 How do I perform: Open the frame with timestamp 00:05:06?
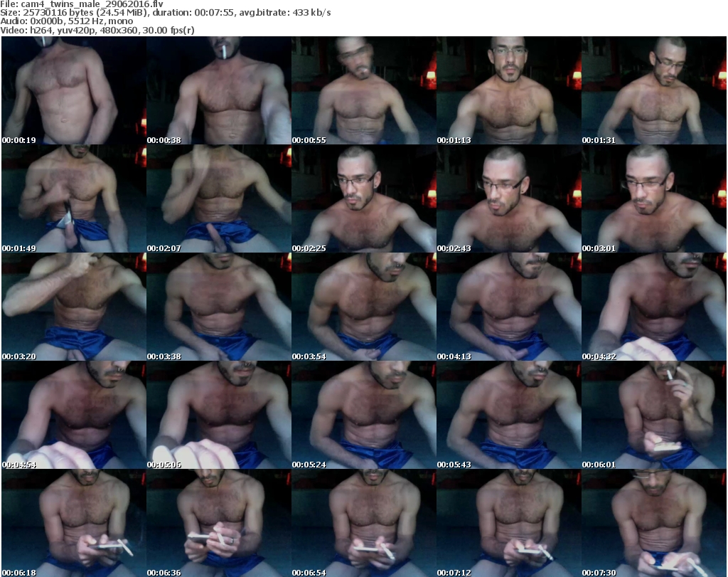(x=219, y=415)
